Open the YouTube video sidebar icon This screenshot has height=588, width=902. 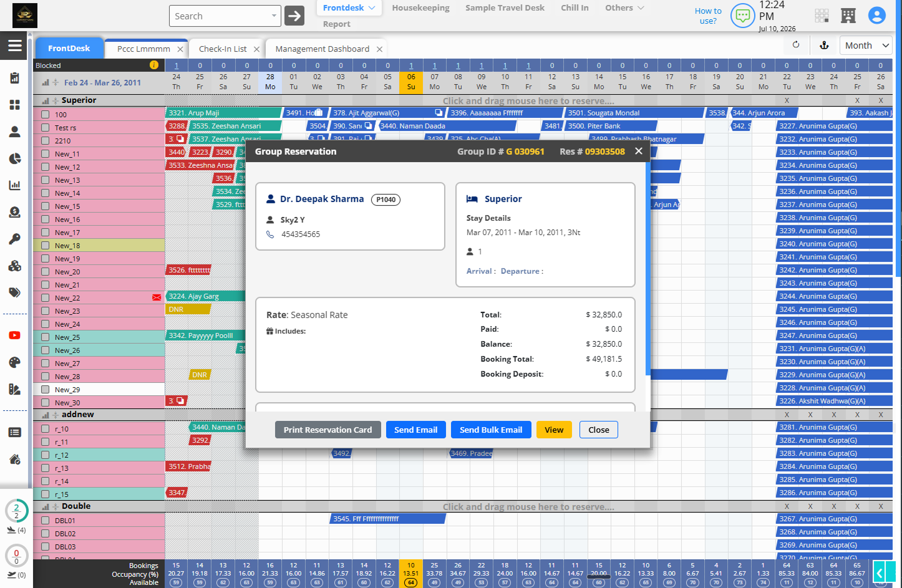(15, 335)
